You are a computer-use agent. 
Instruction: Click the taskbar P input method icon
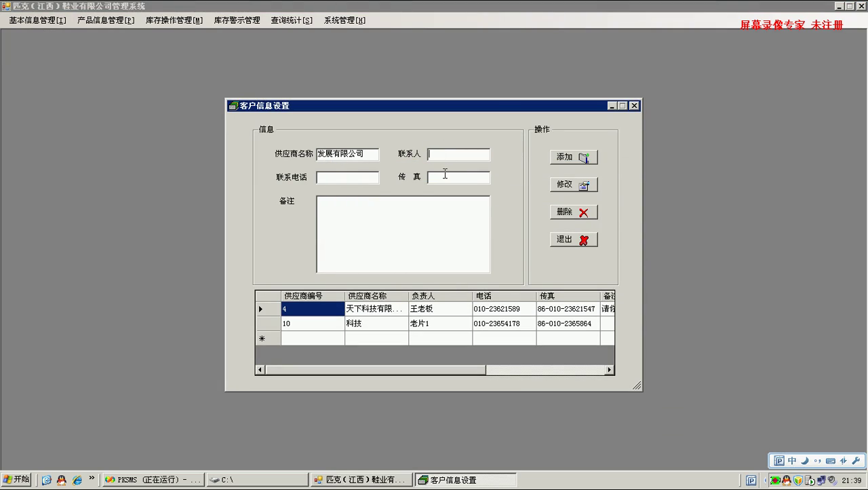click(751, 480)
